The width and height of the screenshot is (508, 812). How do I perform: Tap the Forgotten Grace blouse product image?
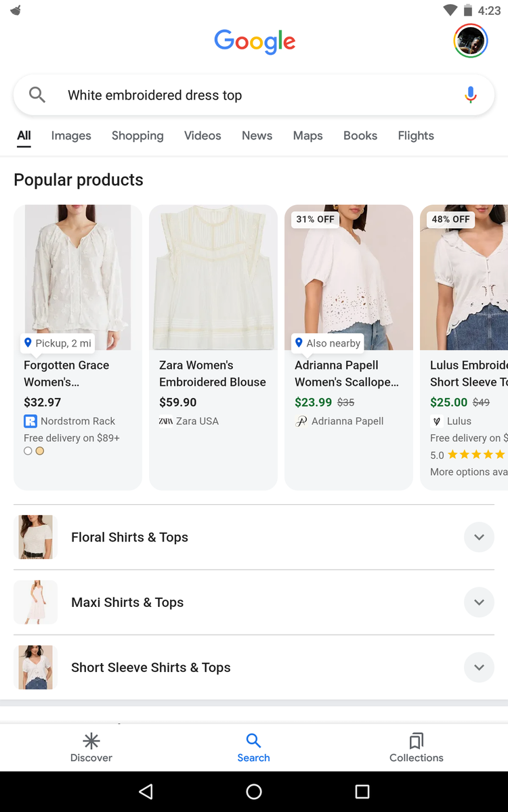click(x=78, y=277)
